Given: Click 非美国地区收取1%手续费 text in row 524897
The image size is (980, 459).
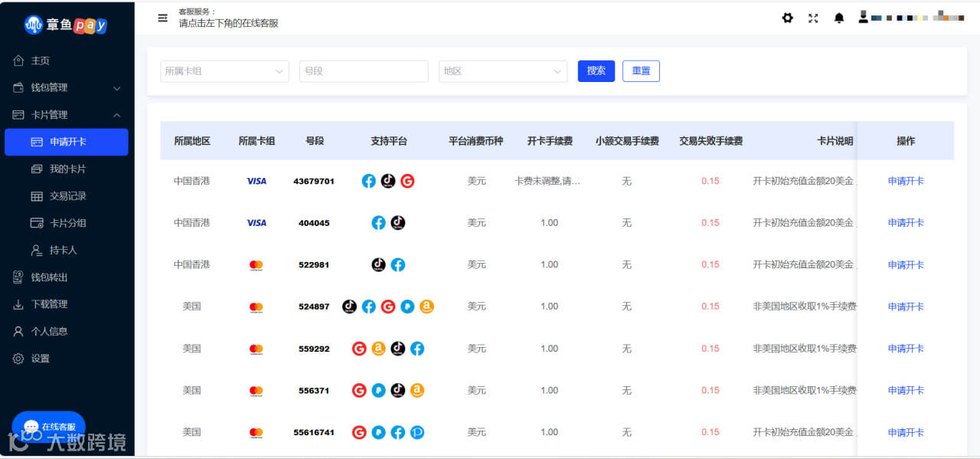Looking at the screenshot, I should (x=805, y=307).
